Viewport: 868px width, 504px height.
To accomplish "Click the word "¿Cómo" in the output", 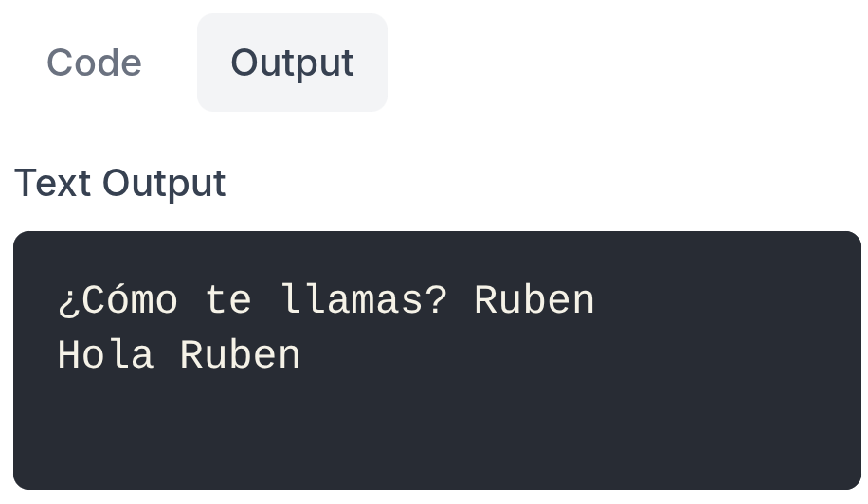I will click(118, 300).
